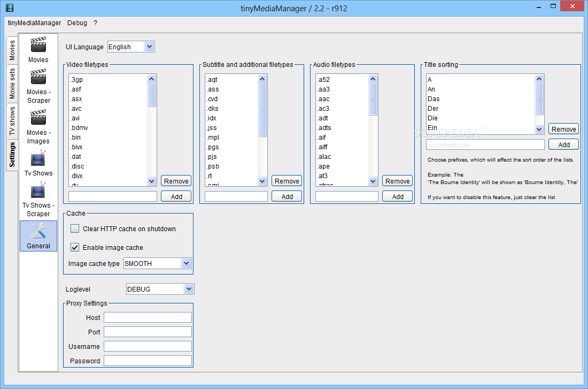The width and height of the screenshot is (588, 389).
Task: Select .aac in audio filetypes list
Action: (x=342, y=99)
